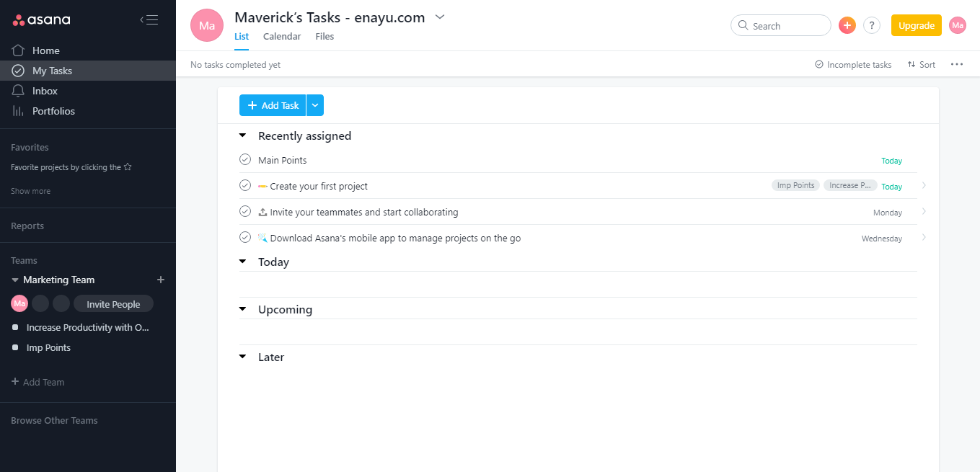Open profile avatar in top right corner

pos(958,25)
